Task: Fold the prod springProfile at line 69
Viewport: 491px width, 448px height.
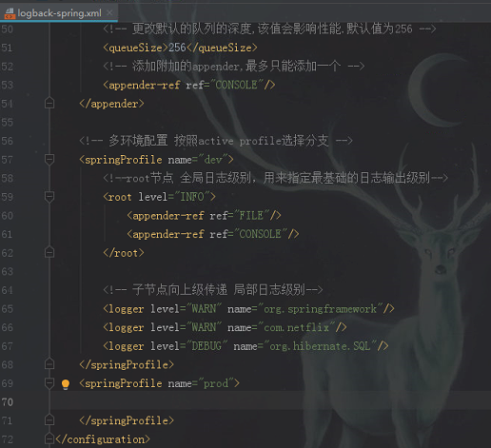Action: tap(49, 383)
